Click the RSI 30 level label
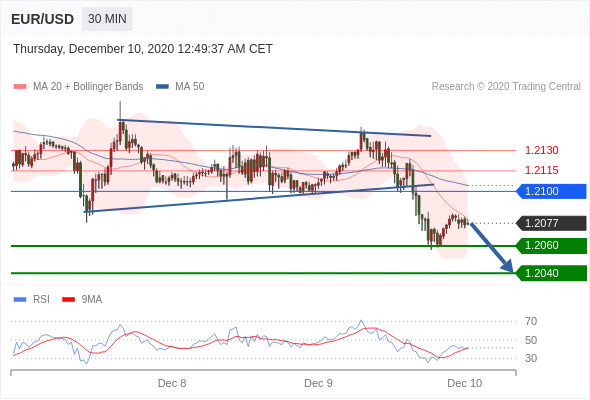 [531, 358]
